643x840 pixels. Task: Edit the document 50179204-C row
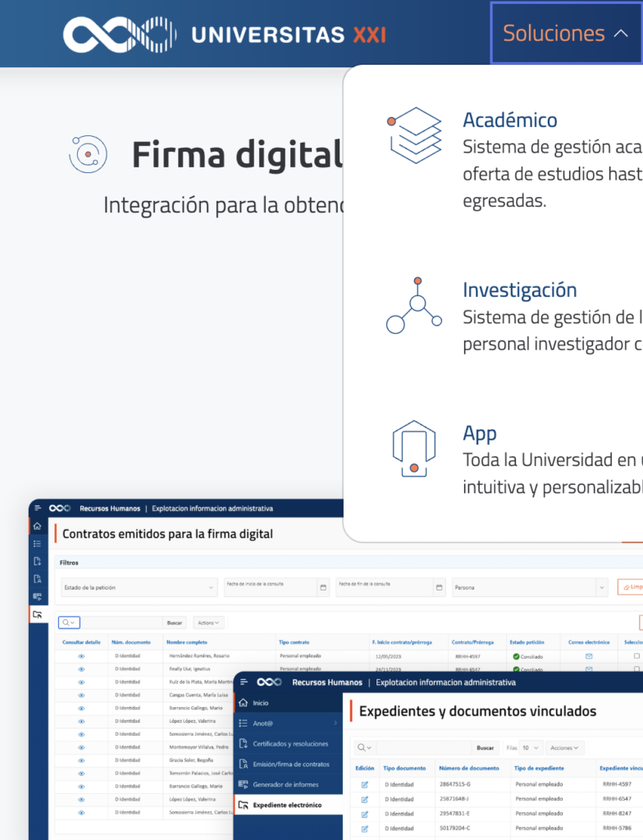pyautogui.click(x=365, y=829)
